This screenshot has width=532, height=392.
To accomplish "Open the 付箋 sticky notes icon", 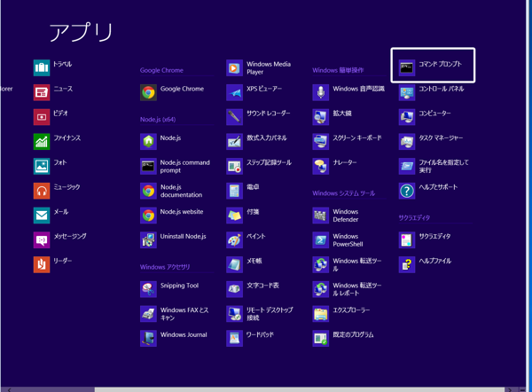I will tap(234, 216).
